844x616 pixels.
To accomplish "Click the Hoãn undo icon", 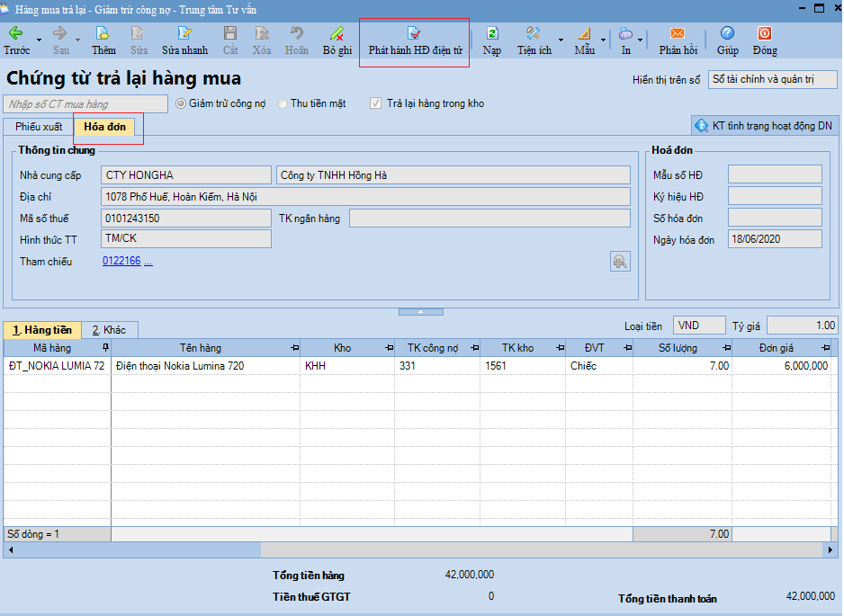I will click(x=297, y=40).
